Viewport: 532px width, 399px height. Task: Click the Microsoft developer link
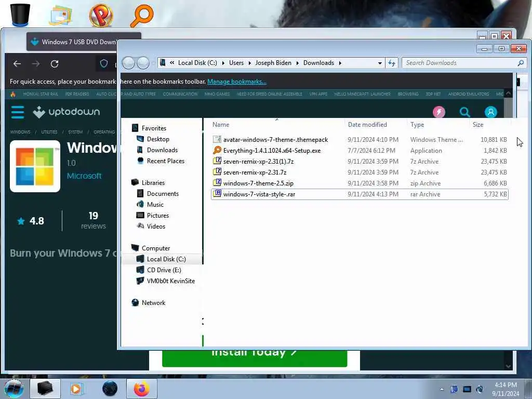84,176
